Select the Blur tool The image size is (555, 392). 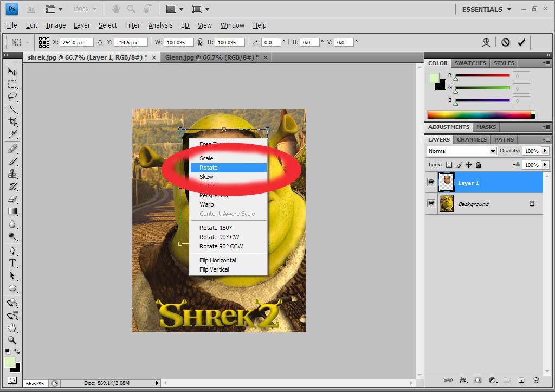12,224
